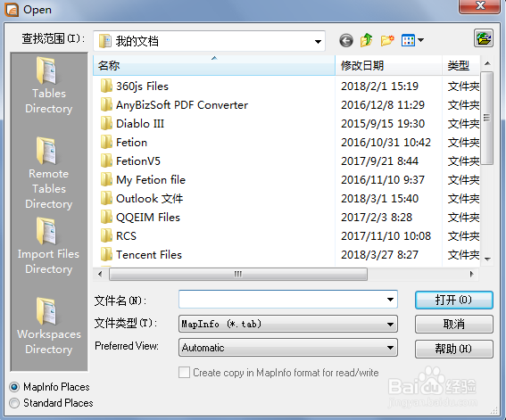Select the Standard Places radio button
This screenshot has width=506, height=420.
(14, 403)
